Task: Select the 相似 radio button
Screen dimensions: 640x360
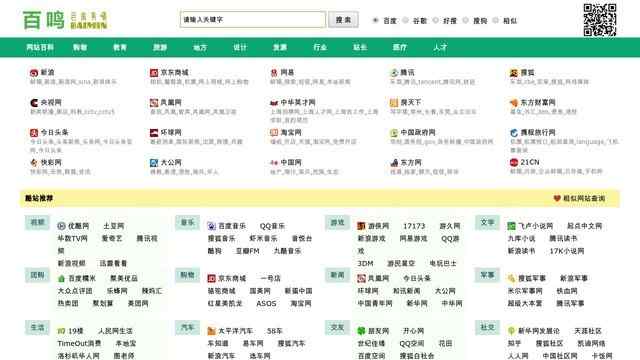Action: 496,20
